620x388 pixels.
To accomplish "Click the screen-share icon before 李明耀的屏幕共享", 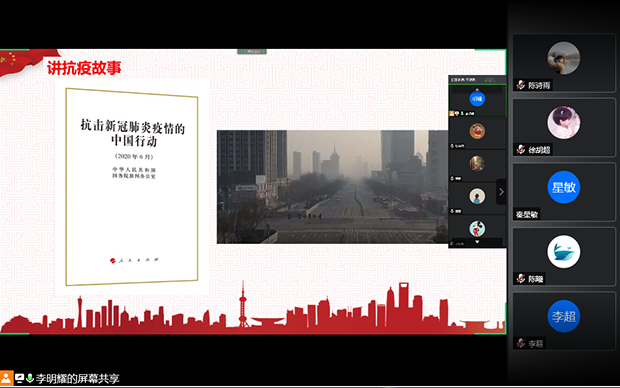I will pos(19,378).
